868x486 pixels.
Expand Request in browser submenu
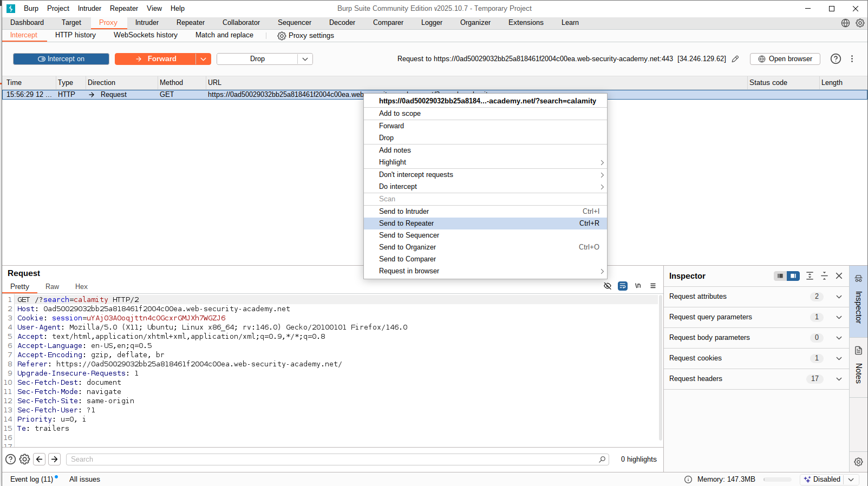485,271
